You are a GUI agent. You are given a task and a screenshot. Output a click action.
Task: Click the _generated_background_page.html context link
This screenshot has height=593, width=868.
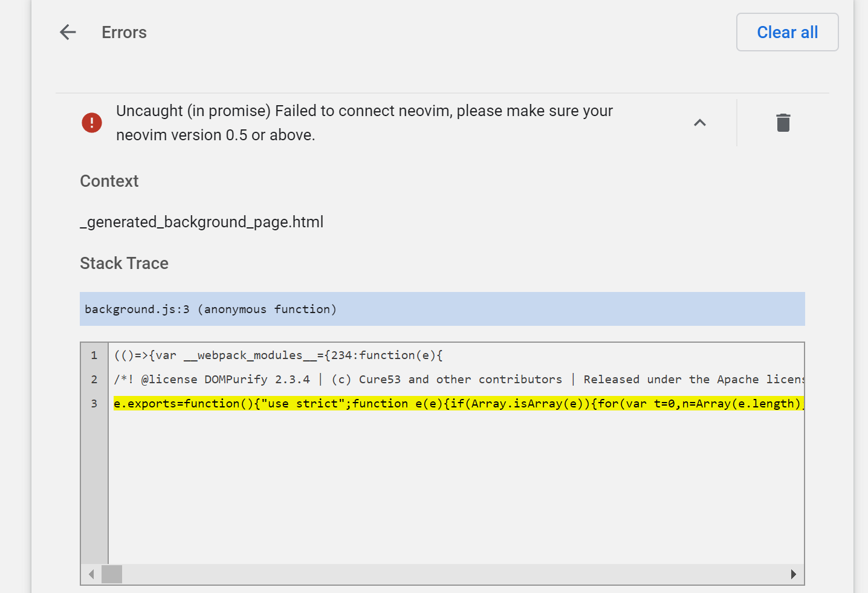pos(202,222)
